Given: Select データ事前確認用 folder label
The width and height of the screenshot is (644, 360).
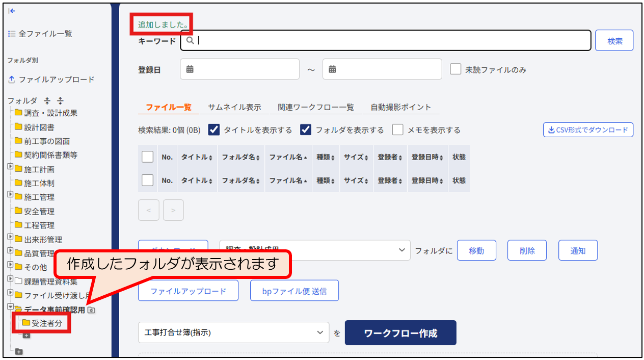Looking at the screenshot, I should click(55, 310).
